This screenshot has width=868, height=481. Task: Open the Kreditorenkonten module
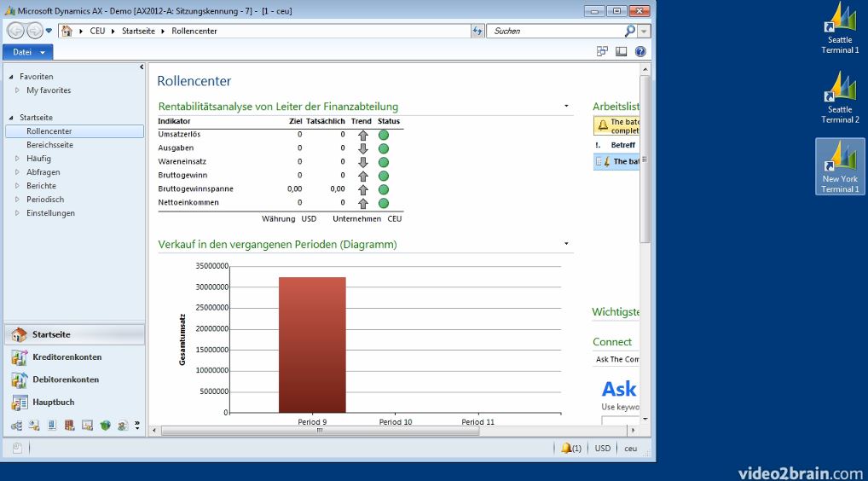(75, 357)
